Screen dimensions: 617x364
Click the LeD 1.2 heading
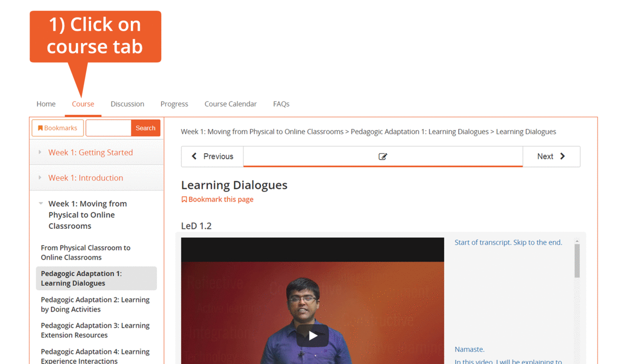[196, 226]
